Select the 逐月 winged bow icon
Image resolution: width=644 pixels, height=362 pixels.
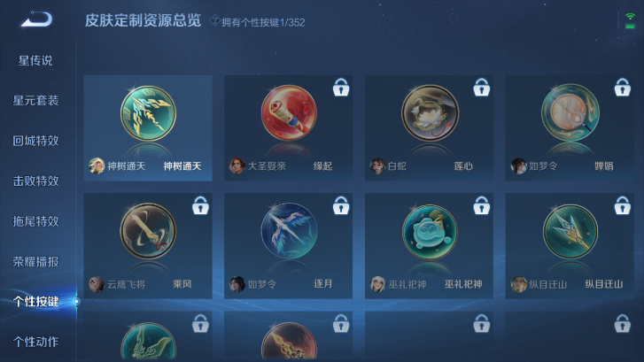click(289, 231)
